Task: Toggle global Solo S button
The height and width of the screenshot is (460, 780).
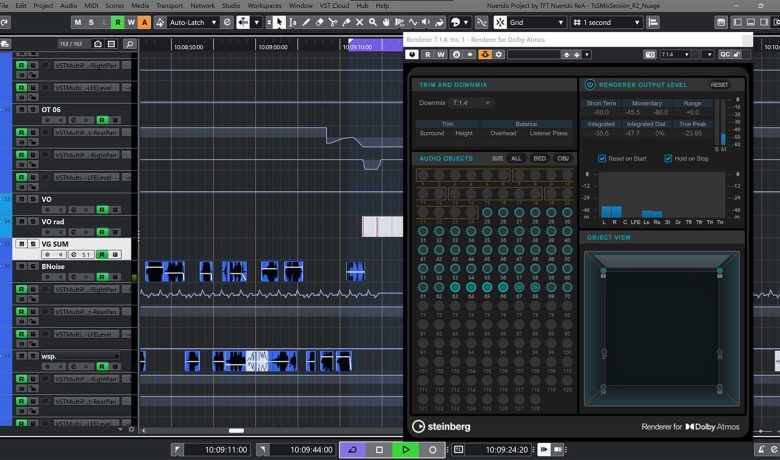Action: (91, 22)
